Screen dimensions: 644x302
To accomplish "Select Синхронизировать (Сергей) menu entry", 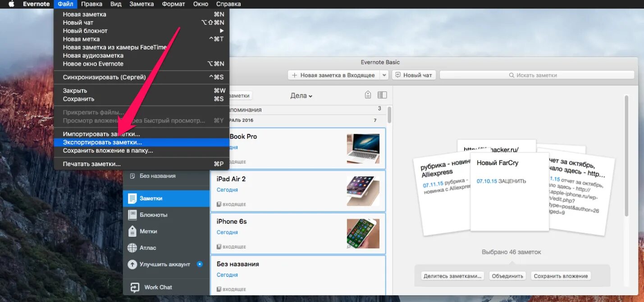I will tap(142, 77).
